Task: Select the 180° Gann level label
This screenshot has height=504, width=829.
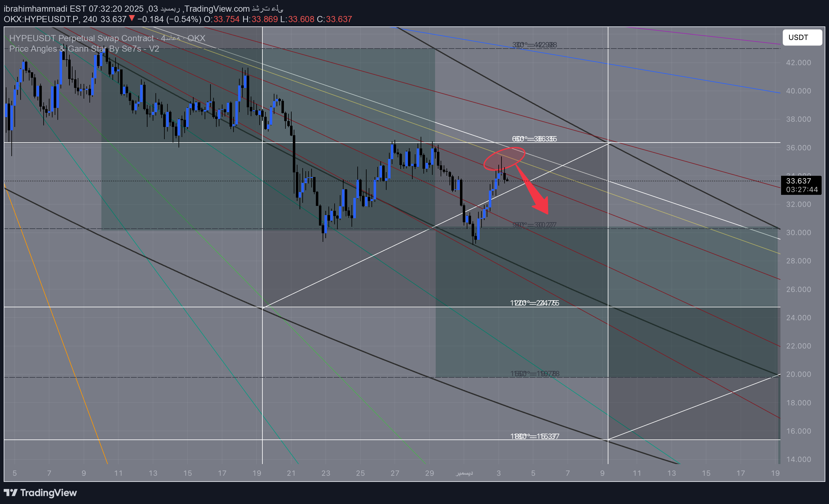Action: [534, 436]
